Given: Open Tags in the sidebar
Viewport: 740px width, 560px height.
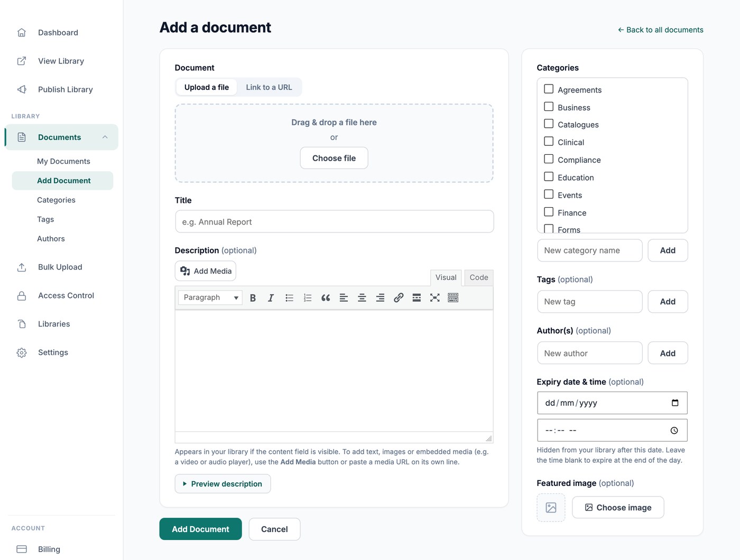Looking at the screenshot, I should coord(45,220).
